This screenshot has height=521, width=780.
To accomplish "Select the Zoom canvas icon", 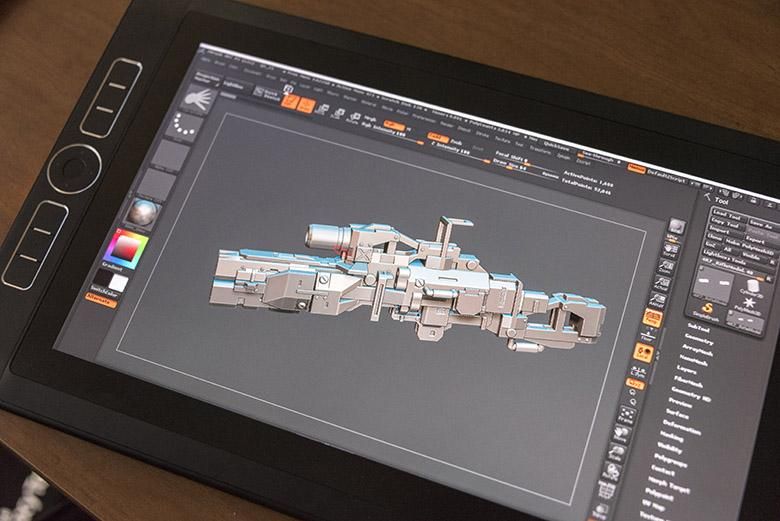I will [666, 266].
